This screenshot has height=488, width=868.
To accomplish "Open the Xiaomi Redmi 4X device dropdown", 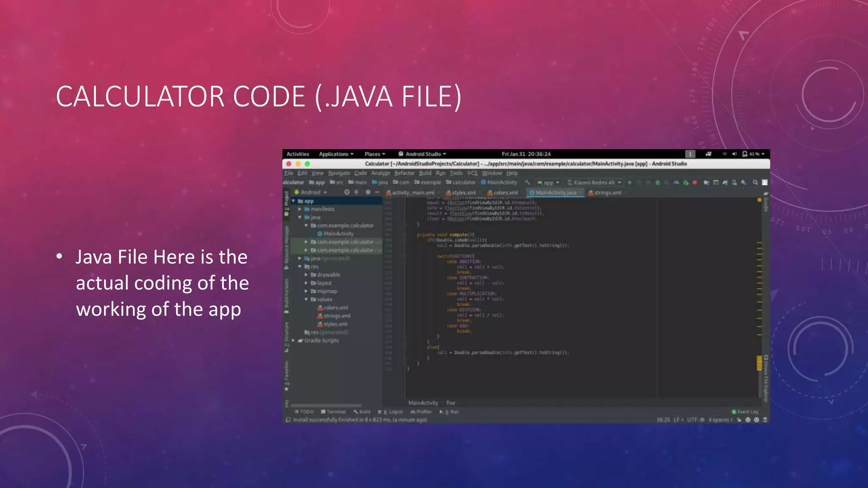I will [x=594, y=183].
